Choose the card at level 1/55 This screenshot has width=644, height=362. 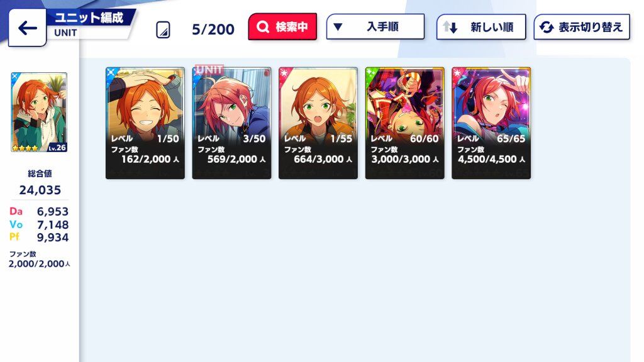tap(318, 123)
